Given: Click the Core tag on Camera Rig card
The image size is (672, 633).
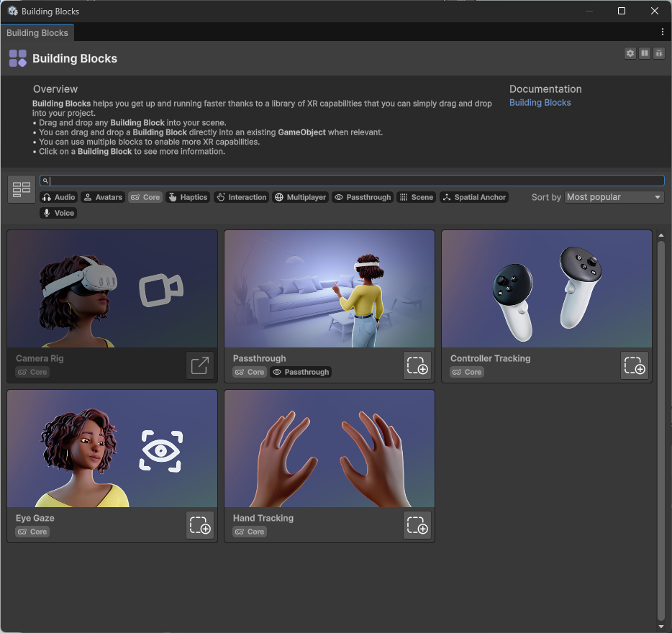Looking at the screenshot, I should pos(32,372).
